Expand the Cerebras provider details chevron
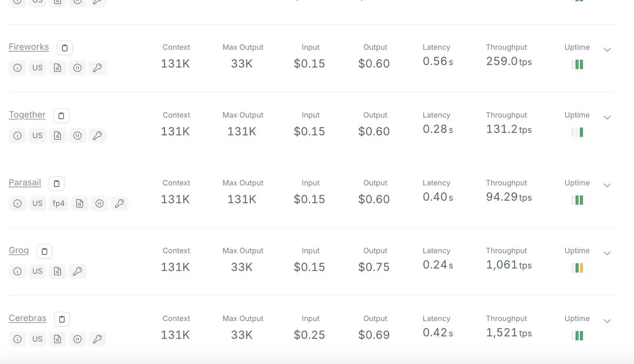Image resolution: width=634 pixels, height=364 pixels. tap(607, 321)
